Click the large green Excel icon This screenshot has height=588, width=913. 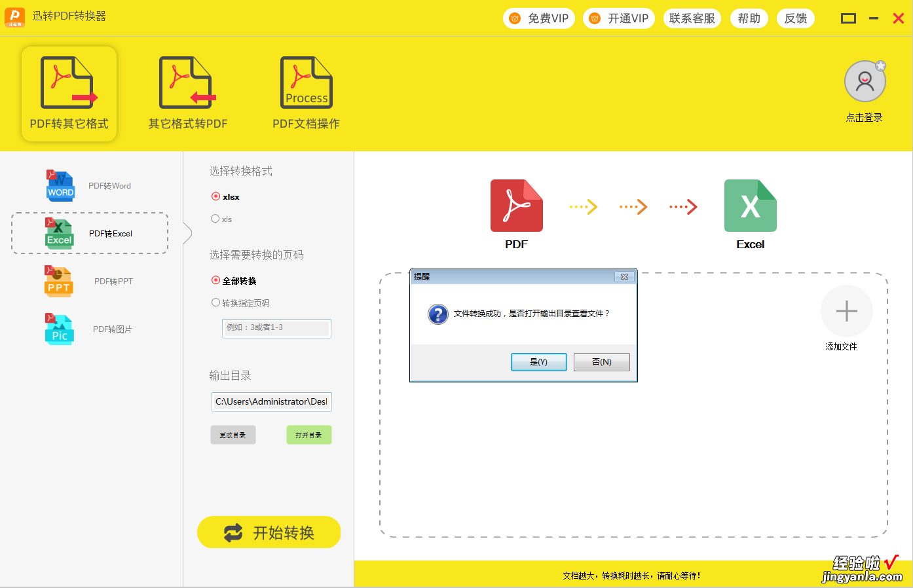[751, 206]
